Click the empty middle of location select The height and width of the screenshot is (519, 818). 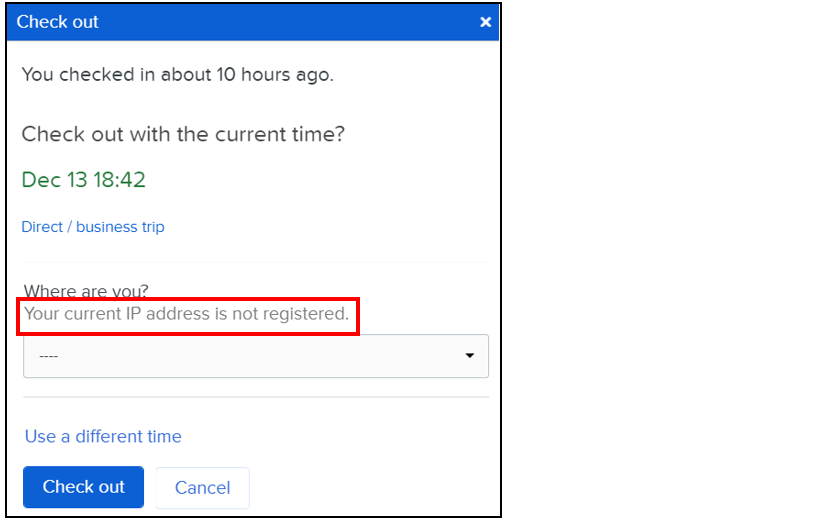tap(255, 356)
